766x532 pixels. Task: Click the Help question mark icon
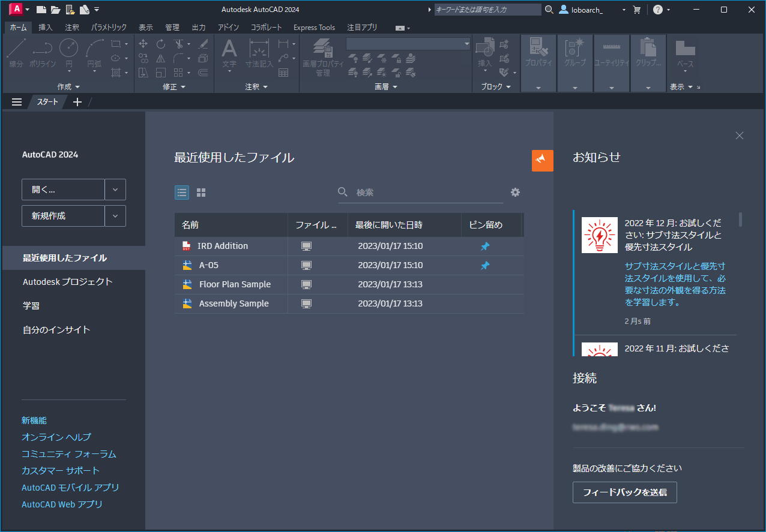point(658,10)
